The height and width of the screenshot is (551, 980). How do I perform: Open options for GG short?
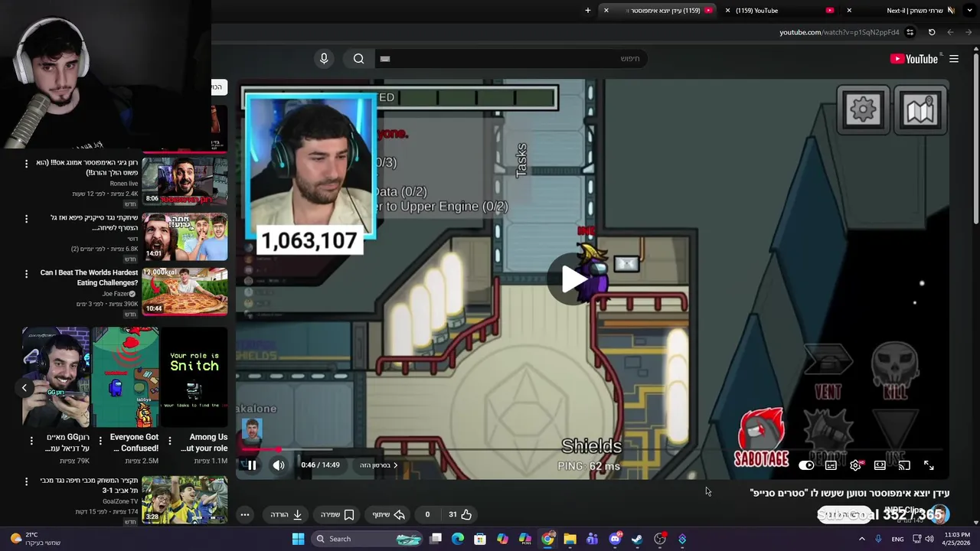point(31,440)
